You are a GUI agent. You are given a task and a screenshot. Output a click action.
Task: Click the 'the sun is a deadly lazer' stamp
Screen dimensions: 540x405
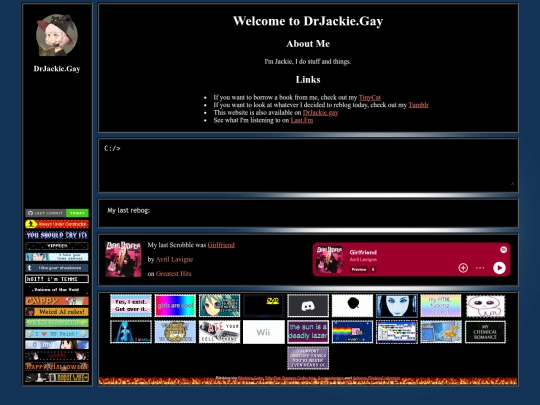(308, 332)
